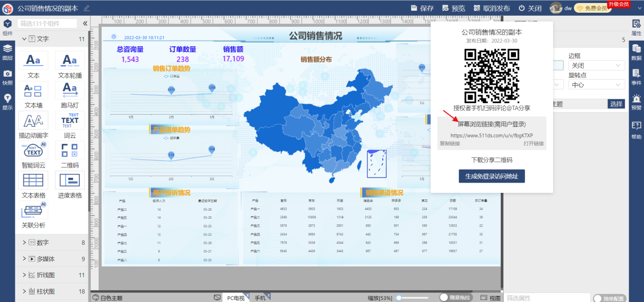
Task: Toggle the 简单配置 simple config switch
Action: (609, 298)
